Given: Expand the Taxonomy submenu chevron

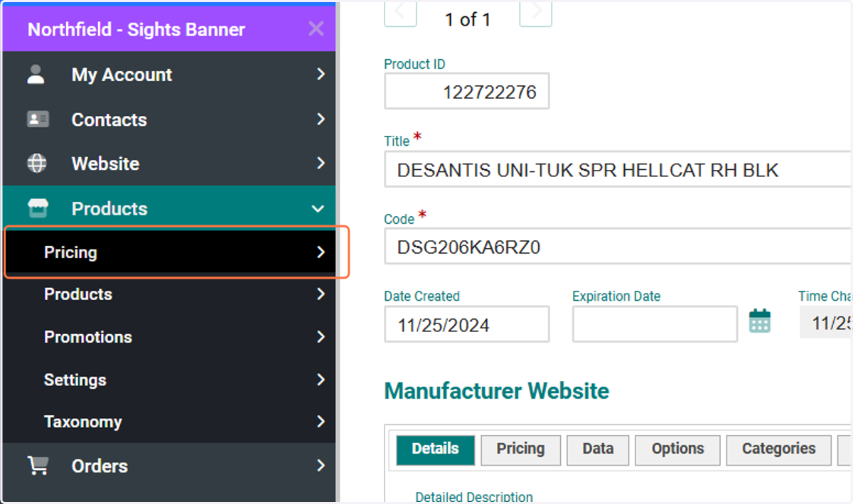Looking at the screenshot, I should [321, 422].
